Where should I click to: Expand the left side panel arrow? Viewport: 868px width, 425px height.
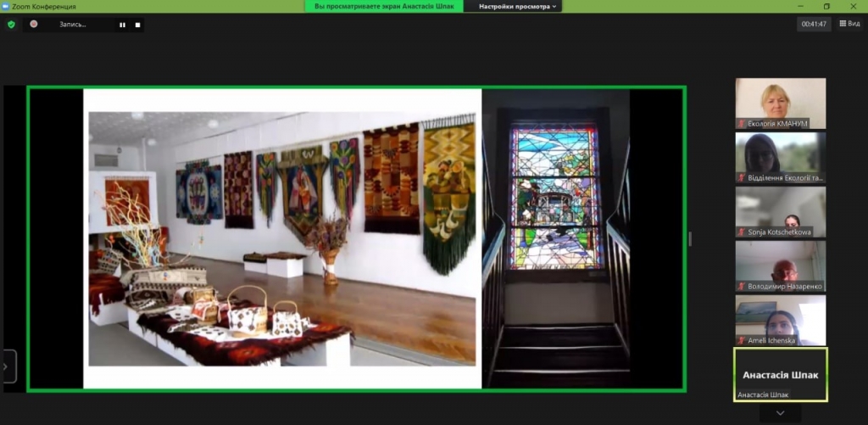(7, 366)
